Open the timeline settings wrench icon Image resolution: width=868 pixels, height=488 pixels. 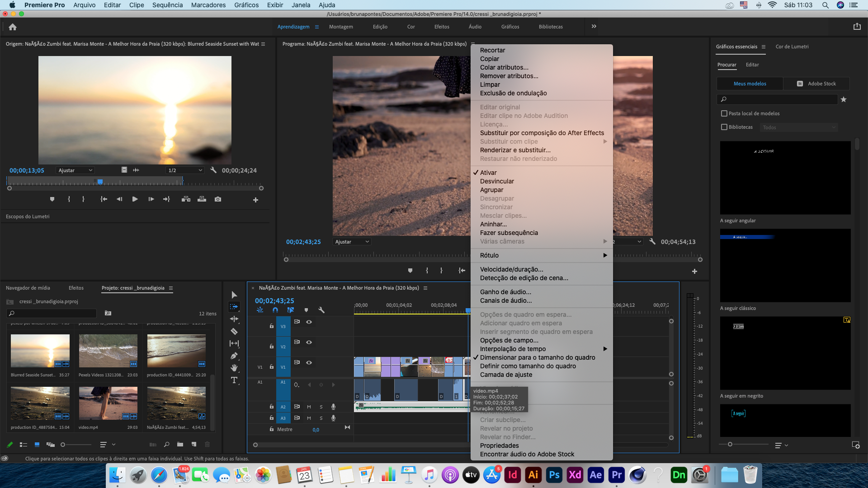point(321,310)
